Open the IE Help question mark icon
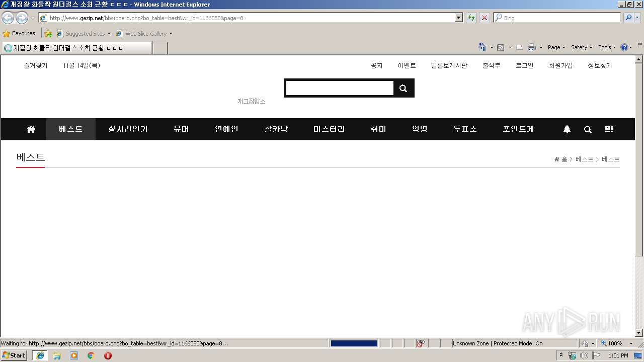 (624, 47)
